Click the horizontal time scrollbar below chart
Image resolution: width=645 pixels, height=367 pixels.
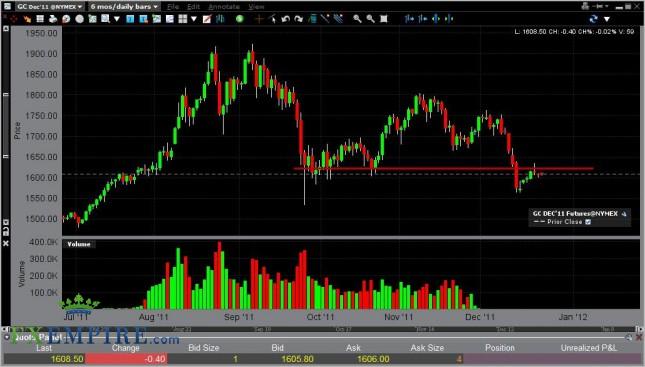[322, 330]
